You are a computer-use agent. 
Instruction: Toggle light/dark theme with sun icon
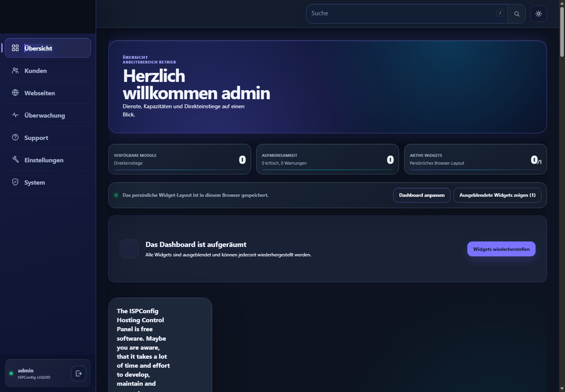point(539,14)
